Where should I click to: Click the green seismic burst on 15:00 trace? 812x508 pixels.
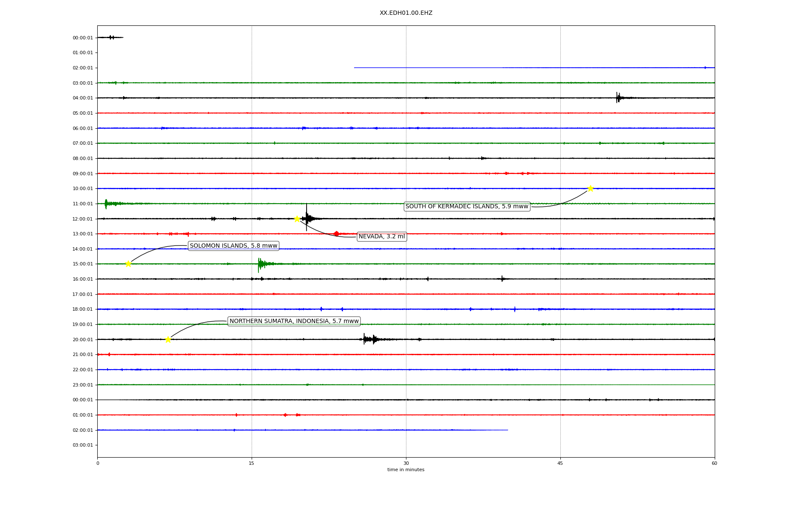click(261, 264)
